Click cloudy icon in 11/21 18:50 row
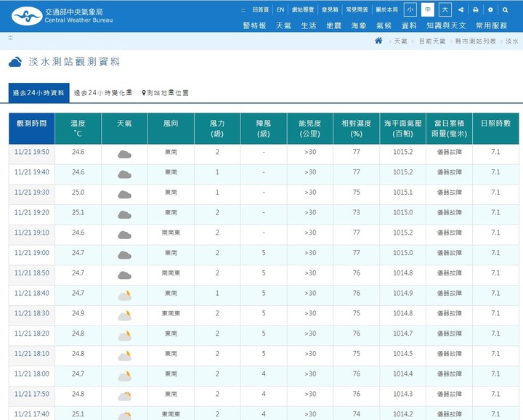The height and width of the screenshot is (420, 523). 124,275
